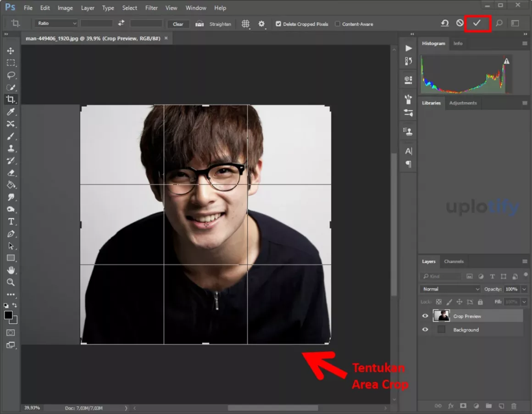Select the Hand tool

coord(11,270)
